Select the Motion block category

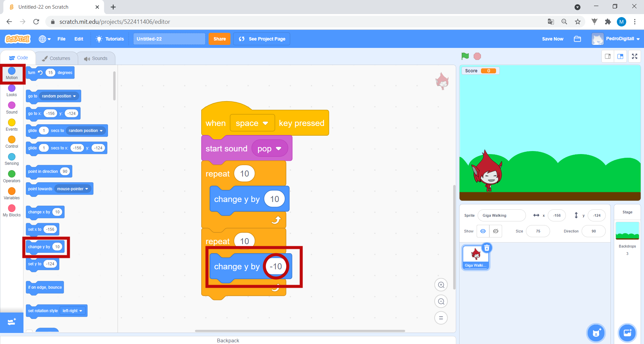[12, 74]
